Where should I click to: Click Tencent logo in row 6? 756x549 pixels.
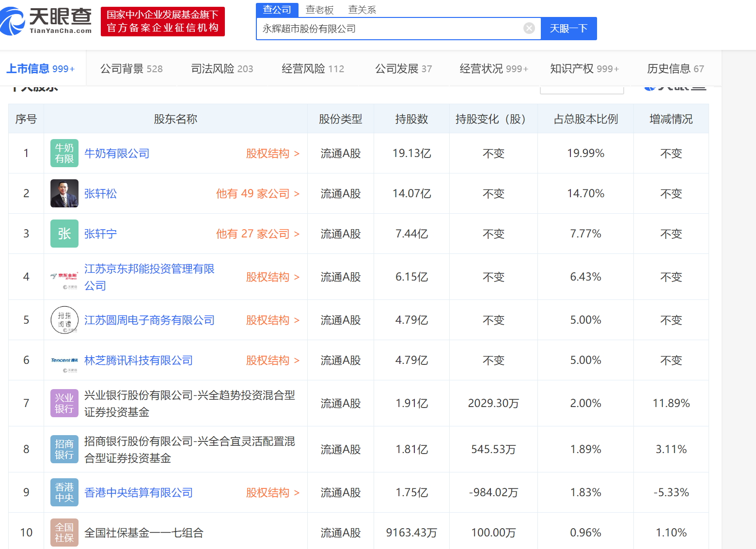pos(64,360)
